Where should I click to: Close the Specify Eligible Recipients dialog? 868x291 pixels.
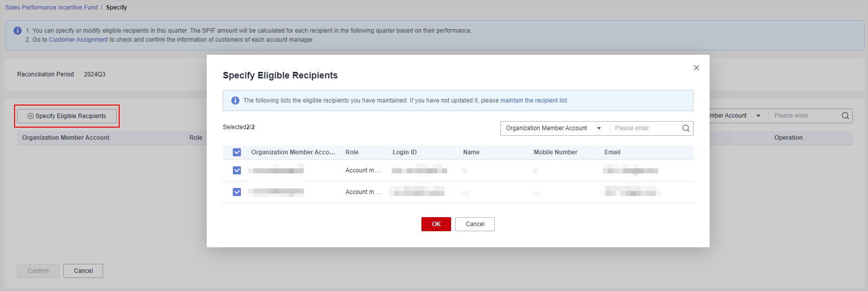pos(696,68)
